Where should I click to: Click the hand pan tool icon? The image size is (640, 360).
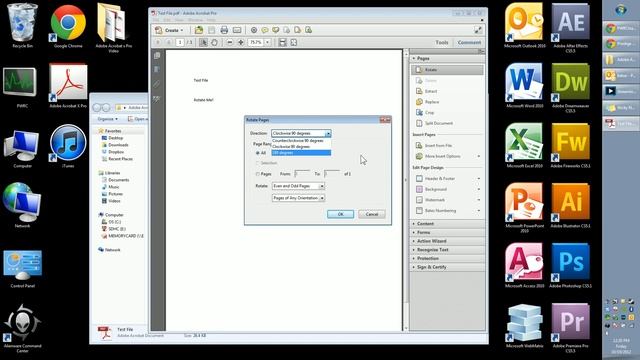click(x=214, y=42)
